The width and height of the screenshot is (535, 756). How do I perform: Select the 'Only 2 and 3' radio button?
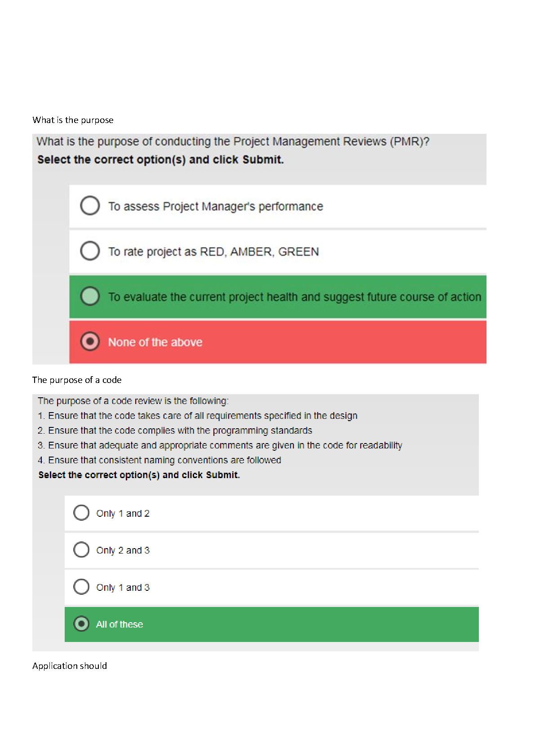(81, 549)
